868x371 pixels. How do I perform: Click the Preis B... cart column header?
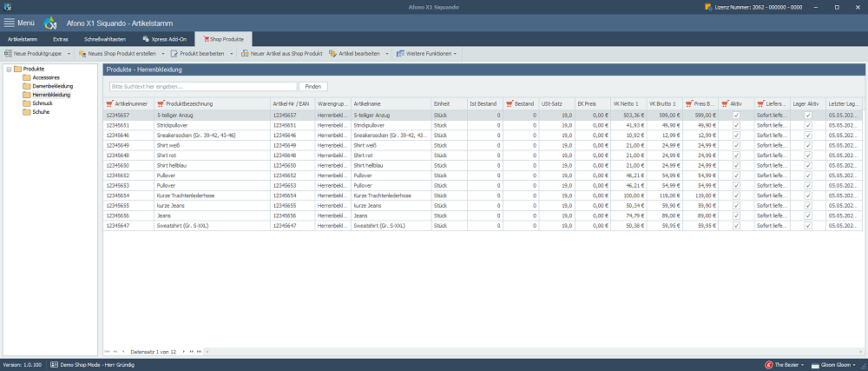[x=700, y=103]
